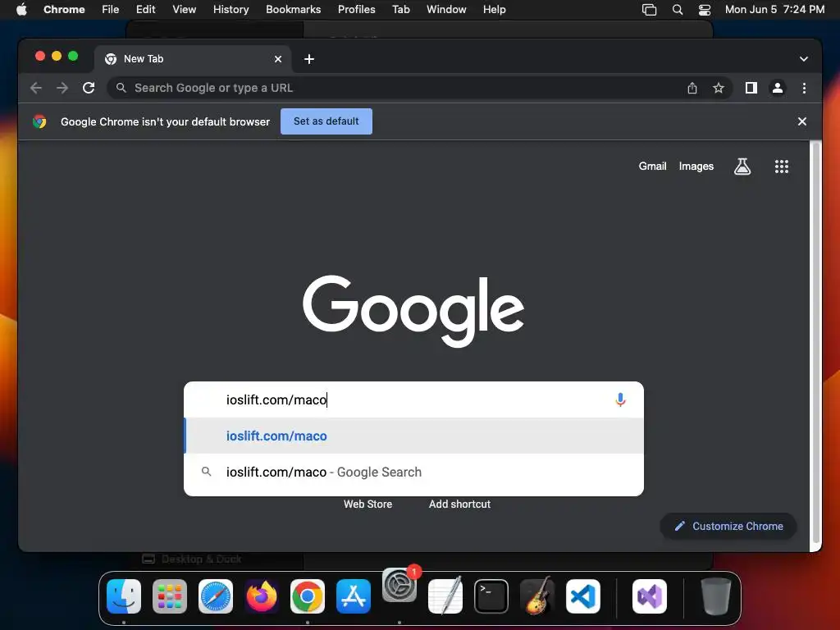Close the New Tab tab
The height and width of the screenshot is (630, 840).
click(278, 59)
